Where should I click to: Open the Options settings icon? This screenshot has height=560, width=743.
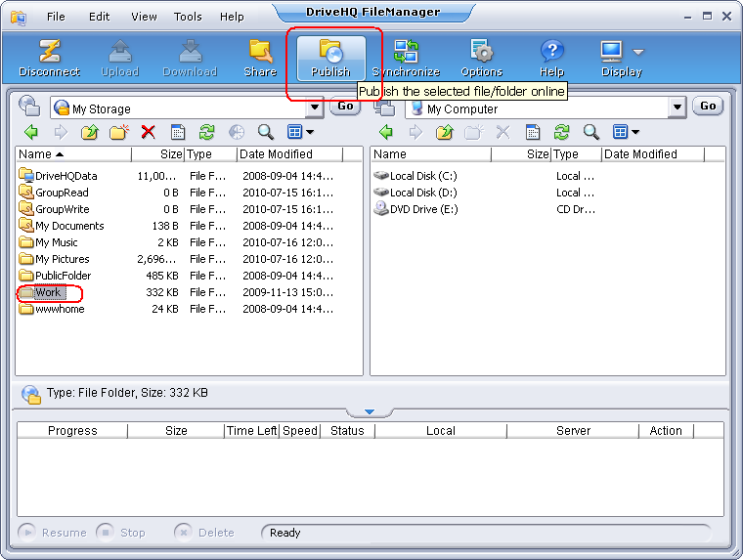coord(481,59)
